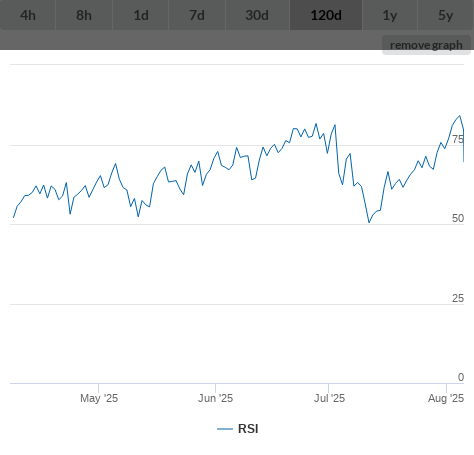The height and width of the screenshot is (455, 474).
Task: Click the Jun '25 axis label
Action: [215, 398]
